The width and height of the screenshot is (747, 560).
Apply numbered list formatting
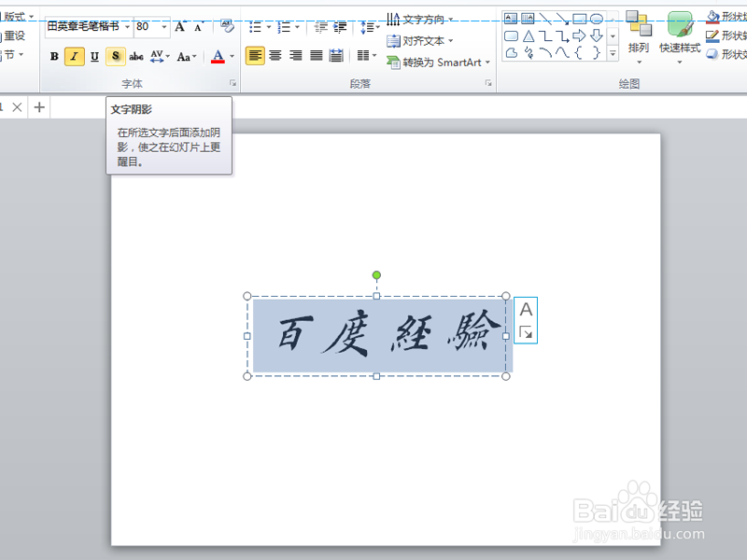point(284,27)
